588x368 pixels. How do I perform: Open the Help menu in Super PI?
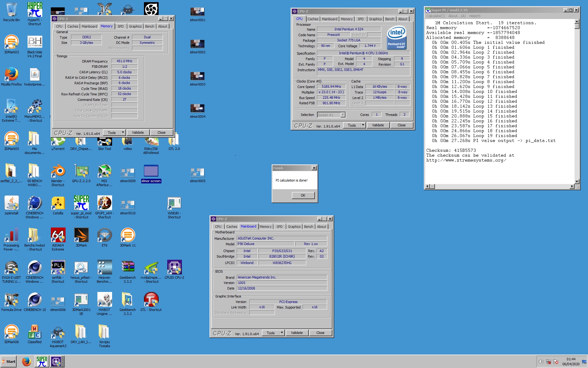click(x=475, y=16)
